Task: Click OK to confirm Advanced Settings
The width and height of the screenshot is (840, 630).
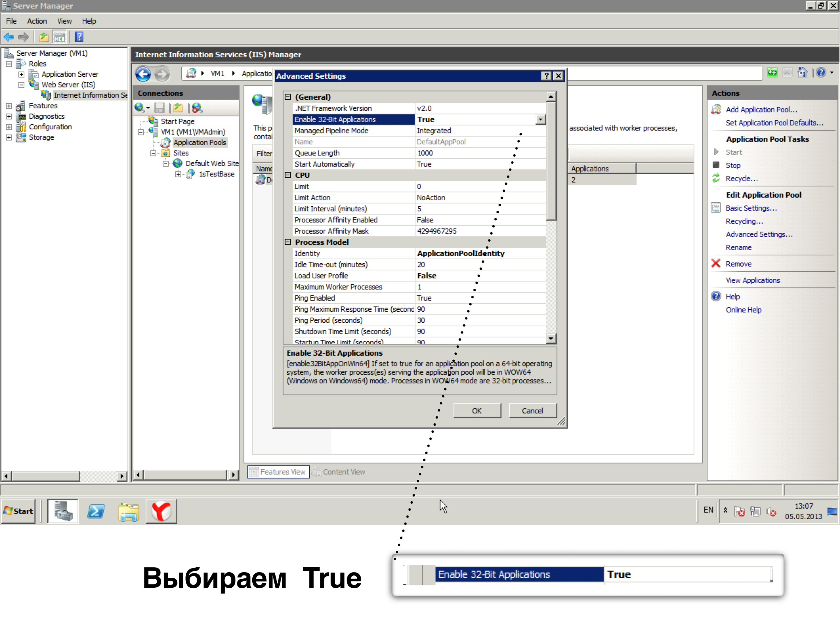Action: tap(477, 410)
